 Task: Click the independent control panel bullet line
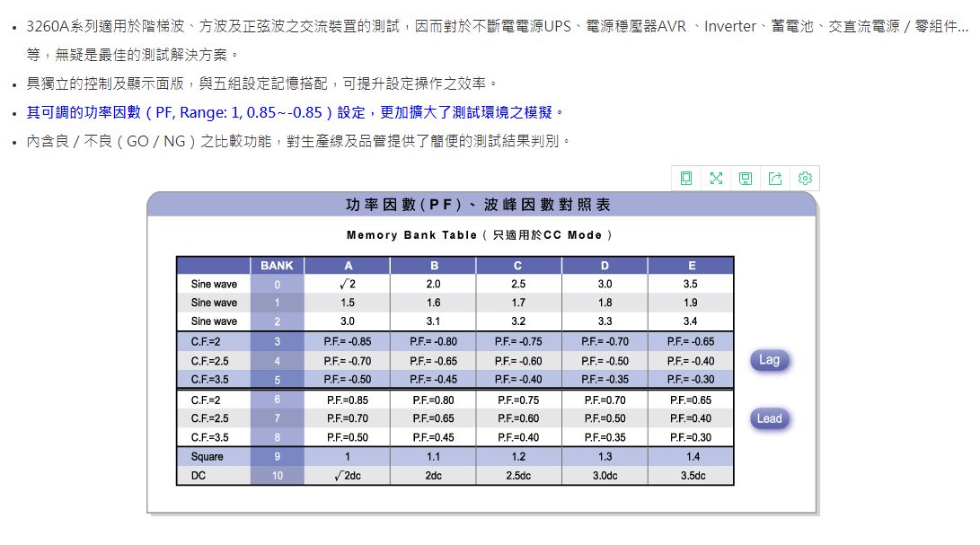coord(262,84)
